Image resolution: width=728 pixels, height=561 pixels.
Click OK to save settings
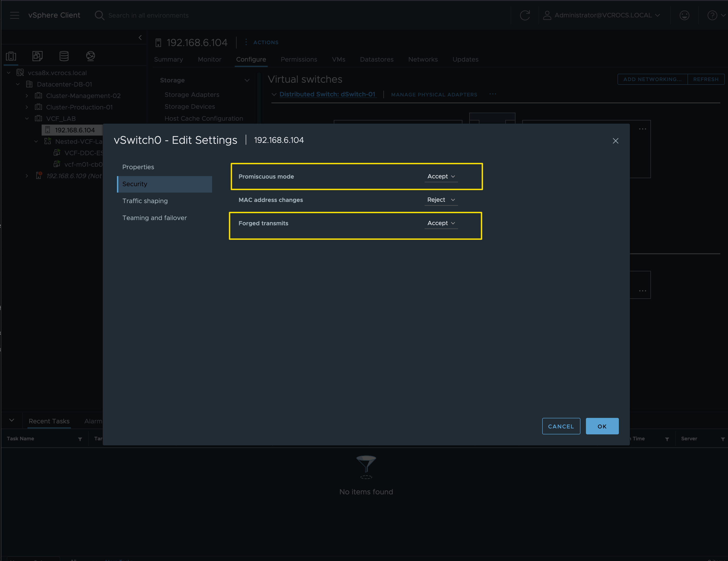click(x=602, y=426)
